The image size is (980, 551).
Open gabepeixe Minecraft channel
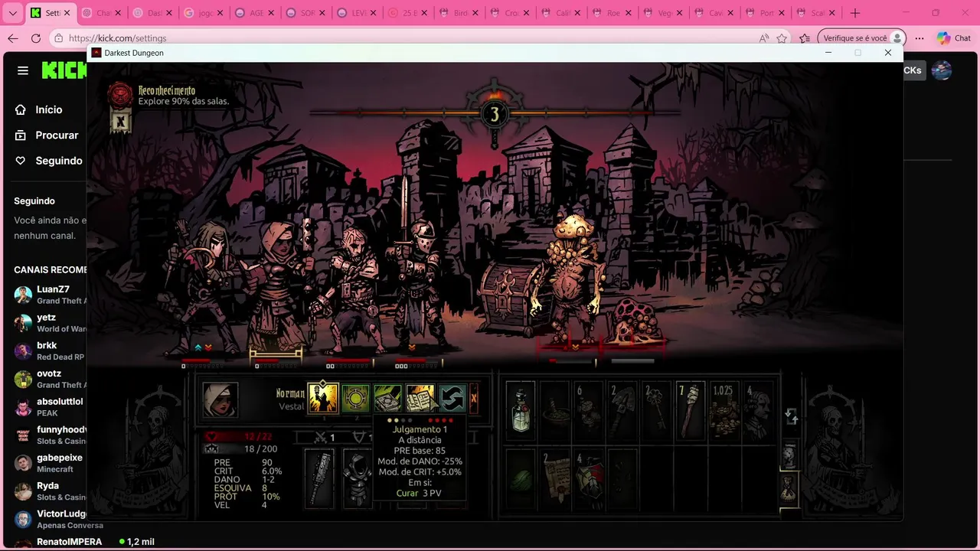point(48,463)
